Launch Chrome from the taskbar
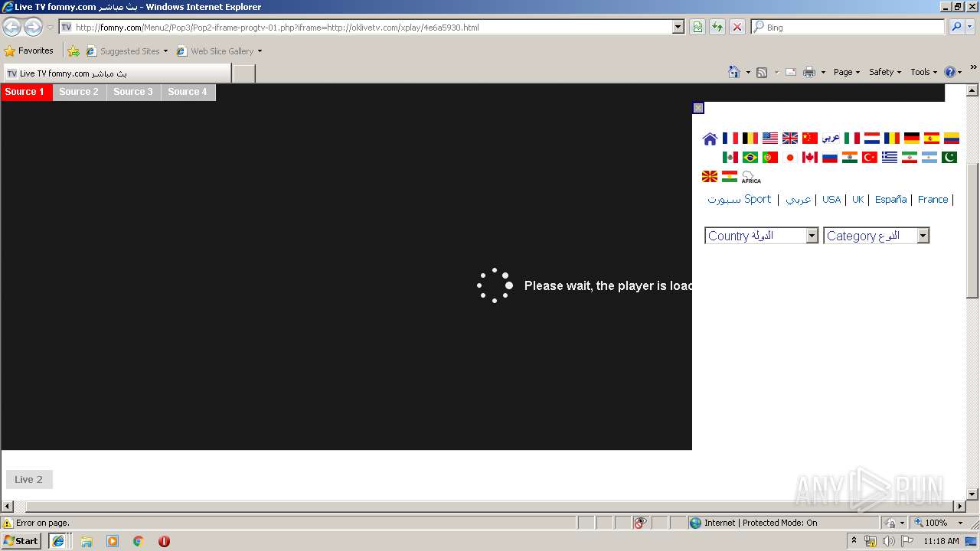The height and width of the screenshot is (551, 980). (138, 541)
